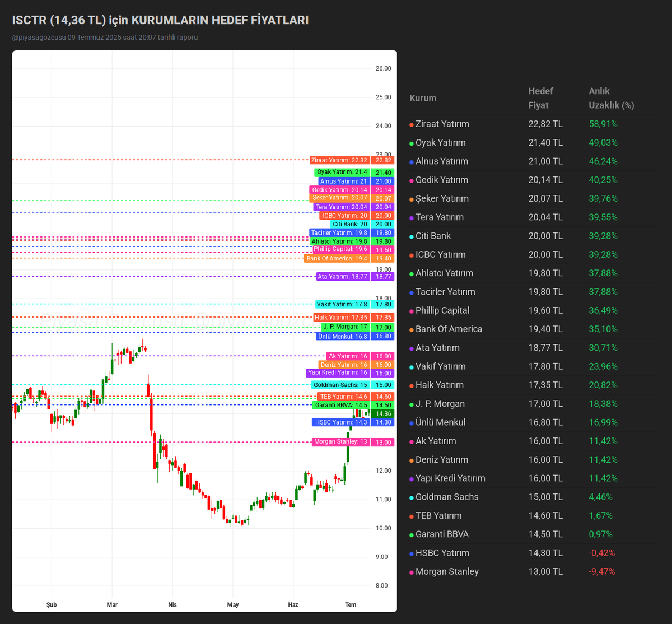The height and width of the screenshot is (624, 672).
Task: Select Morgan Stanley in the table
Action: pos(447,571)
